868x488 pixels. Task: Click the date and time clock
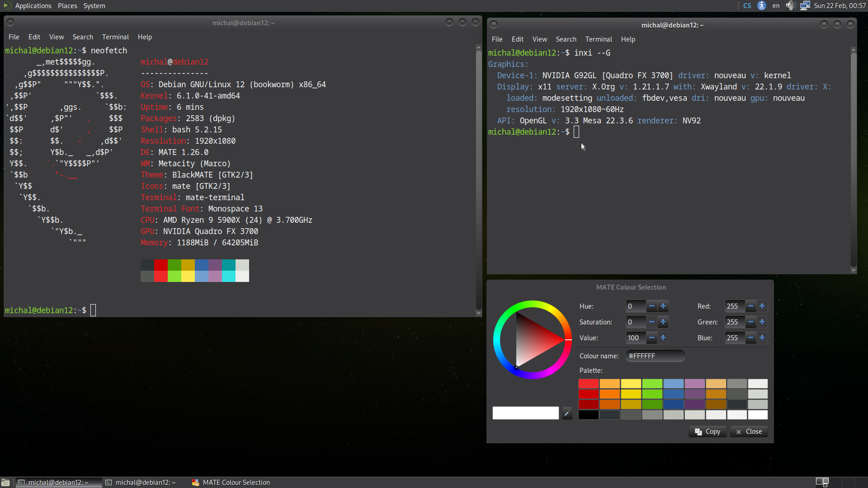click(840, 6)
